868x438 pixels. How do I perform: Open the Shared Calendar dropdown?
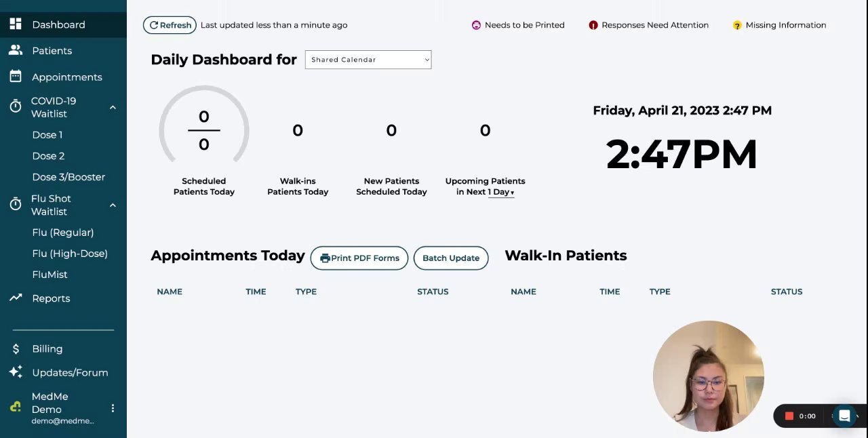[x=368, y=60]
